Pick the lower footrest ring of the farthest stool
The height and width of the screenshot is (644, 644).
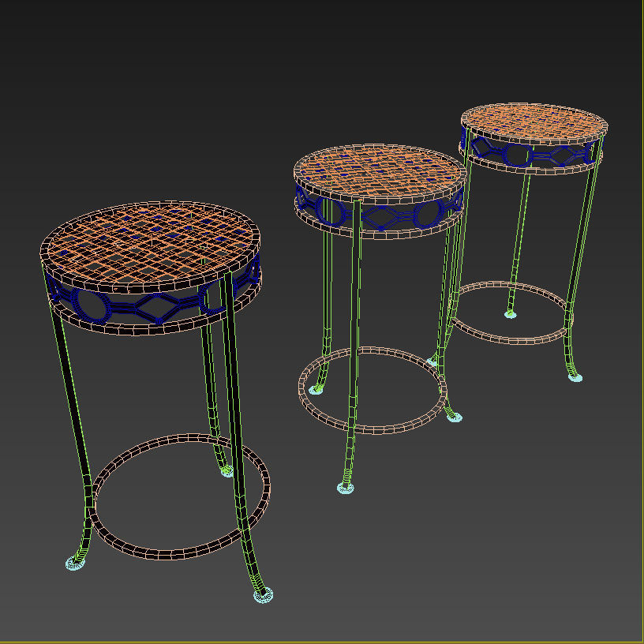coord(511,313)
